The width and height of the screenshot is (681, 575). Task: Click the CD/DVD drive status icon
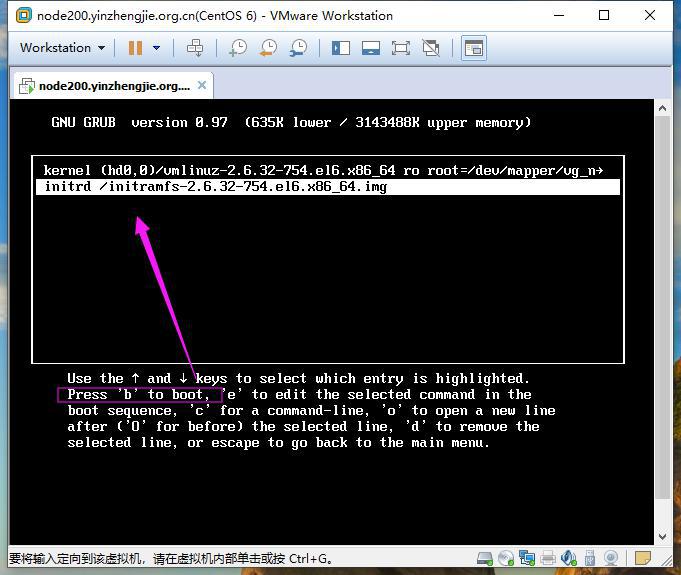[506, 558]
